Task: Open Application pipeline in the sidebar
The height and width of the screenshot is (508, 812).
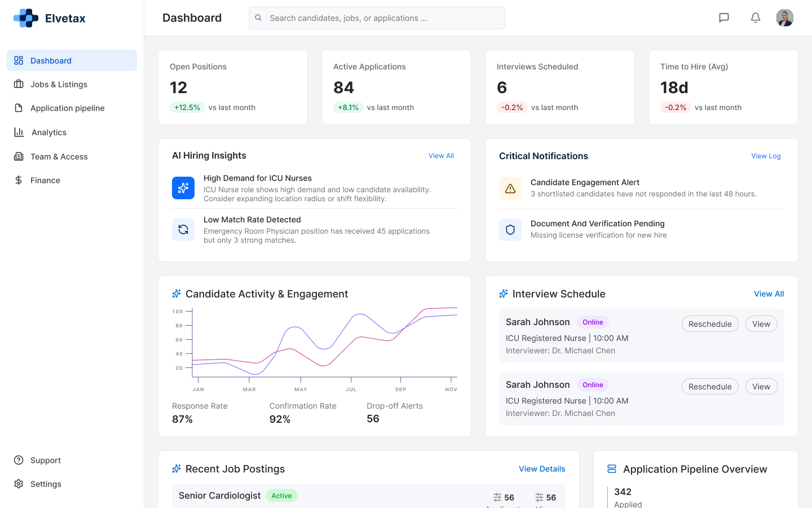Action: click(x=67, y=108)
